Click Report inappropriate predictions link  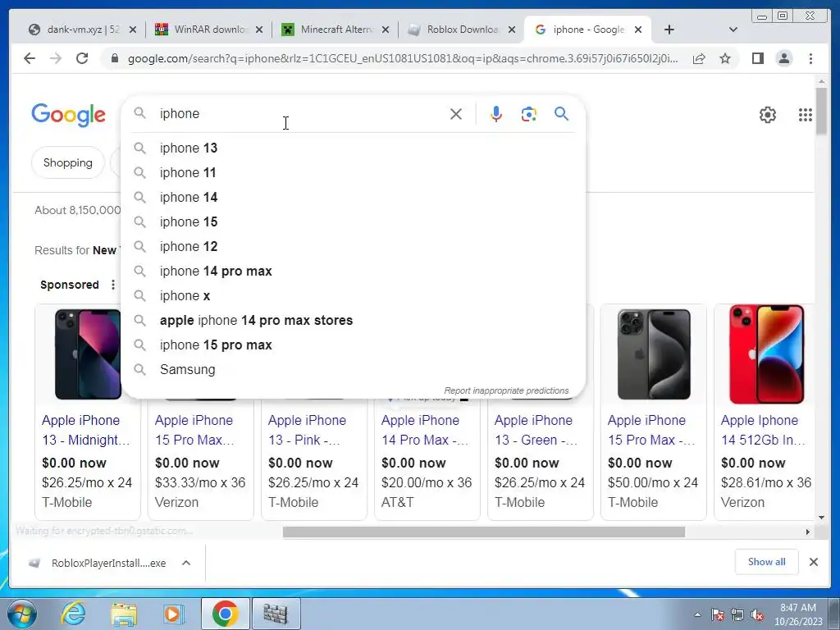pos(506,390)
